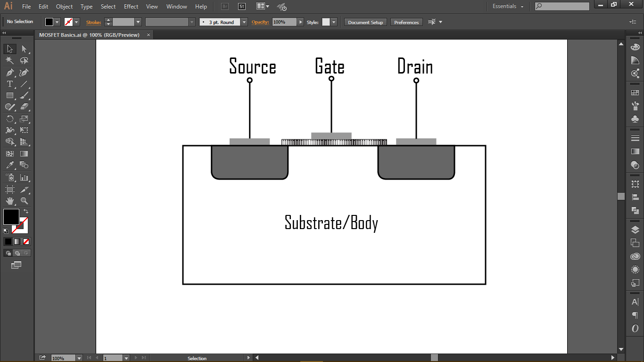This screenshot has width=644, height=362.
Task: Select the Column Graph tool
Action: click(24, 178)
